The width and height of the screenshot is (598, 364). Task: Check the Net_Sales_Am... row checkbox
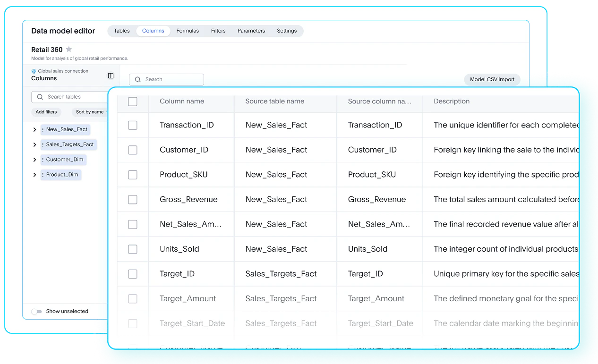pos(133,224)
